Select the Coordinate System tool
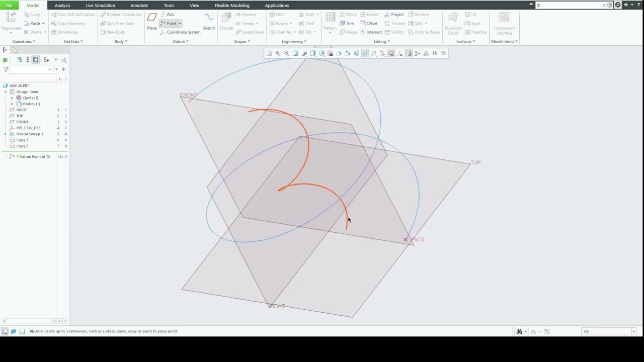Image resolution: width=644 pixels, height=362 pixels. [180, 32]
